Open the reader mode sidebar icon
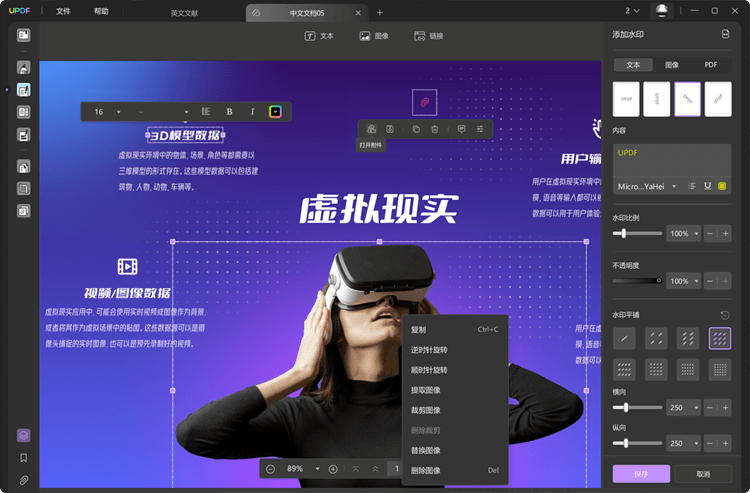Screen dimensions: 750x493 click(x=23, y=35)
